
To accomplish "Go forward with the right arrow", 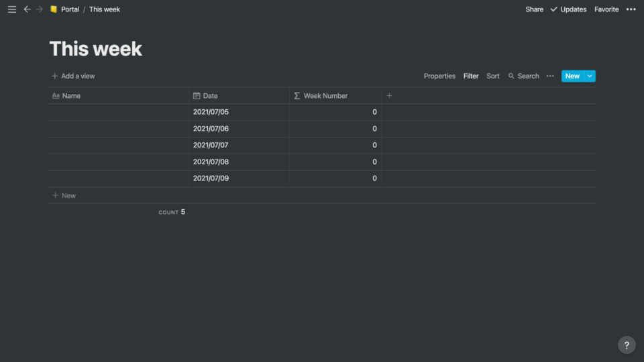I will [40, 9].
